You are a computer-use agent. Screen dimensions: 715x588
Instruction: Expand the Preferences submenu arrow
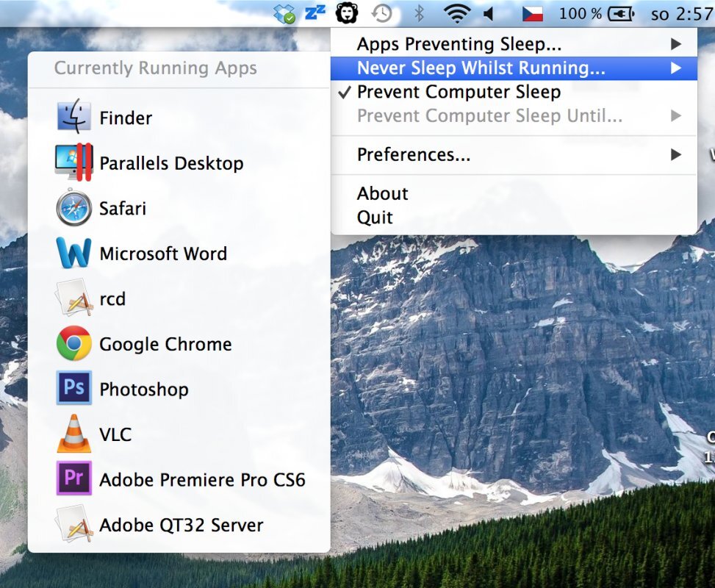pos(675,154)
